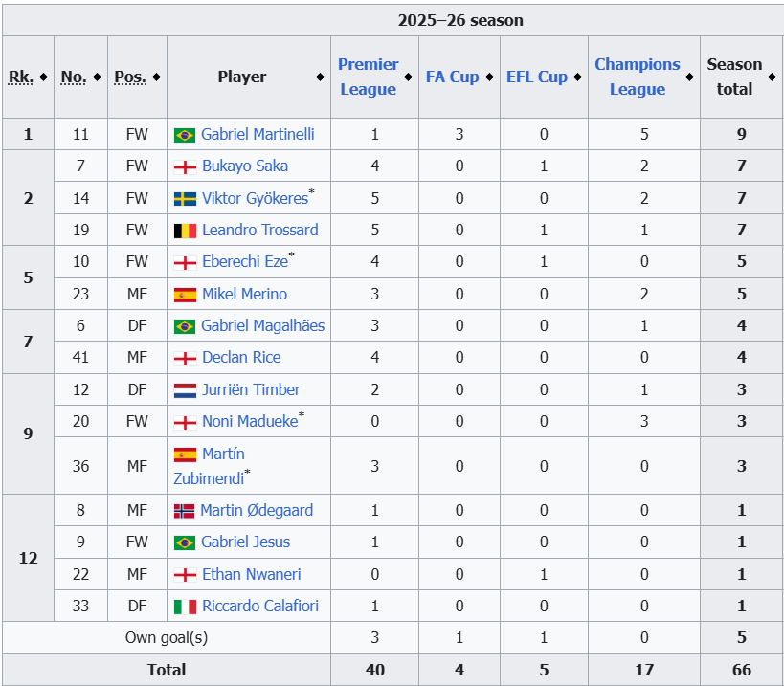Open the FA Cup header link

(x=452, y=77)
